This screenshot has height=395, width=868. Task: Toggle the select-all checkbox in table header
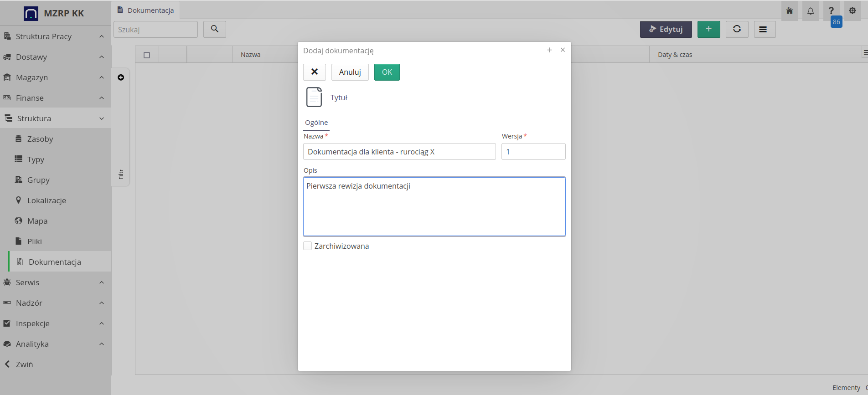point(147,55)
